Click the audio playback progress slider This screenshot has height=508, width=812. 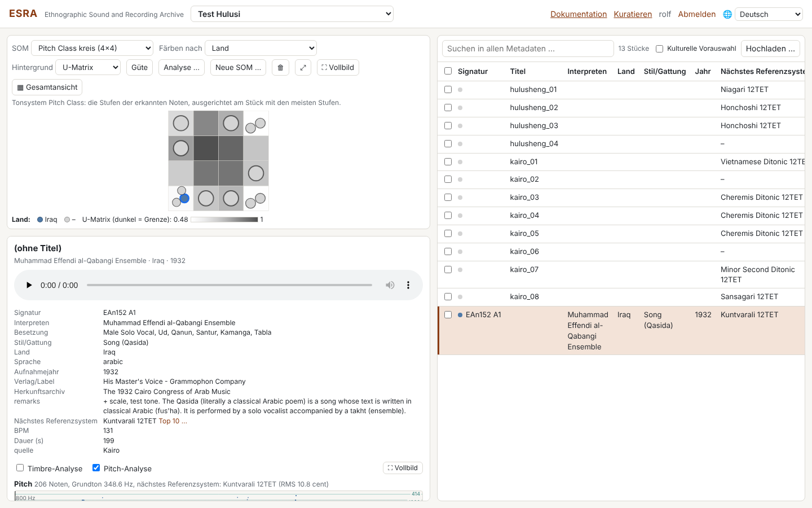[x=230, y=285]
